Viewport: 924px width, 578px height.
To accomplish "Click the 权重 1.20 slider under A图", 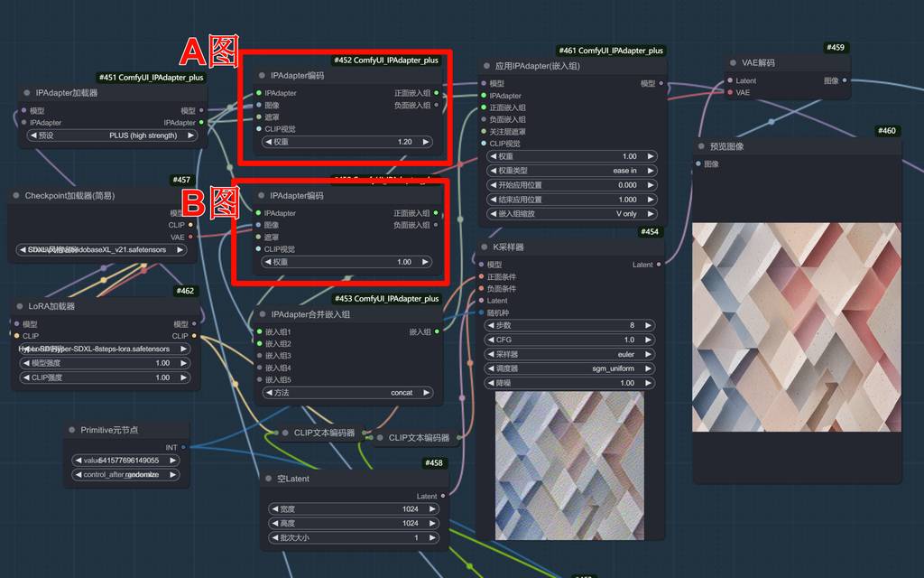I will click(347, 142).
